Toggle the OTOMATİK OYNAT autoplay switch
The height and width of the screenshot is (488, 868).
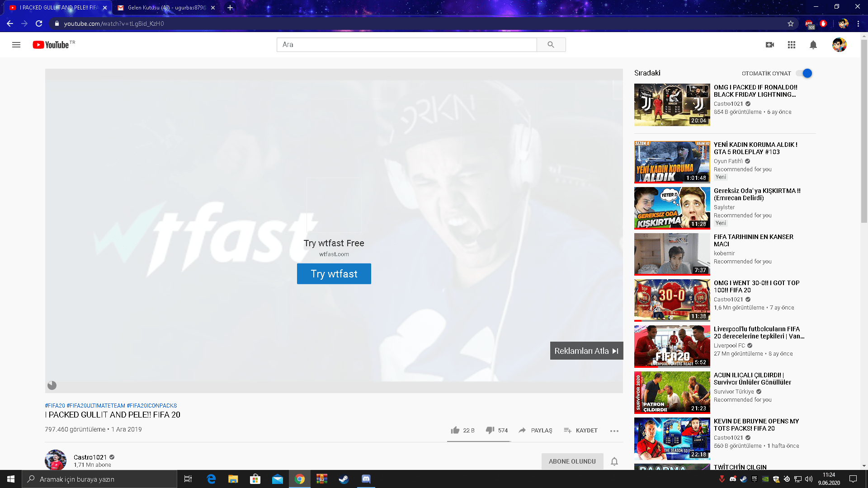[805, 73]
